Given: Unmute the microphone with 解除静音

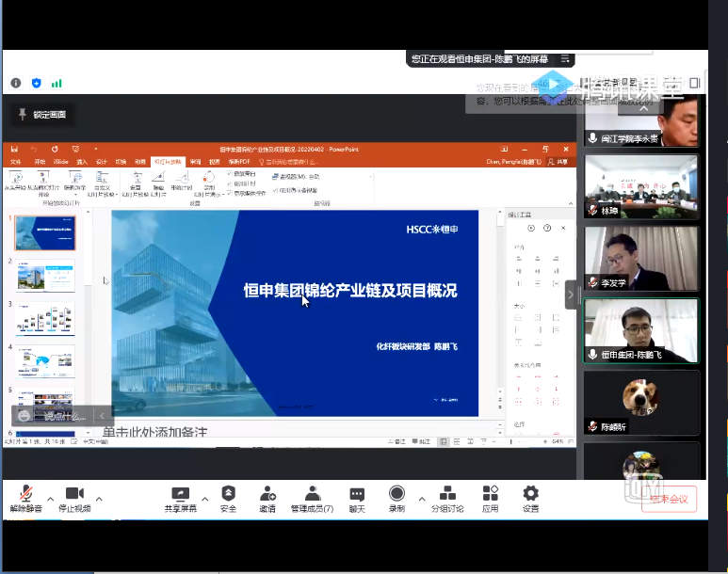Looking at the screenshot, I should tap(26, 499).
